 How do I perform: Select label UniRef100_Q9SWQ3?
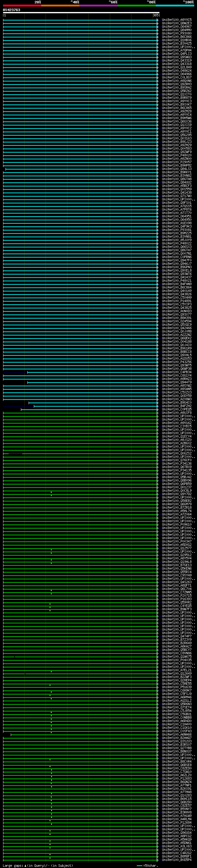click(177, 57)
